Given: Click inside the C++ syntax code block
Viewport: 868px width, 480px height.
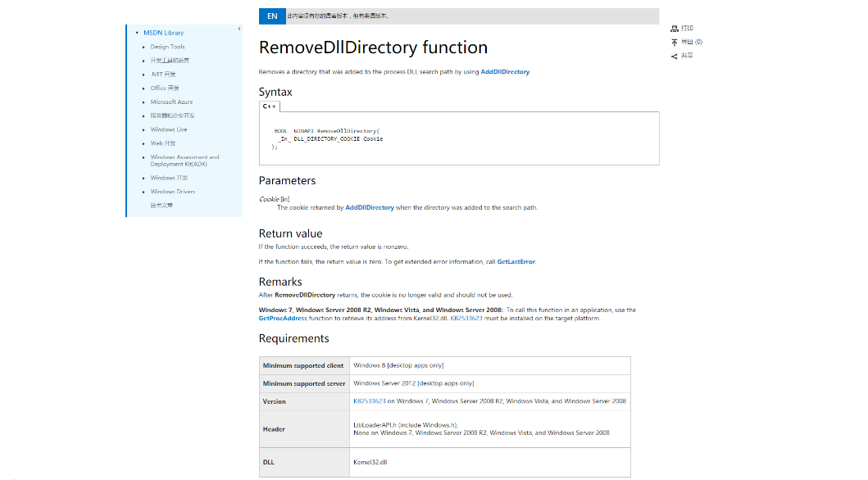Looking at the screenshot, I should coord(459,138).
